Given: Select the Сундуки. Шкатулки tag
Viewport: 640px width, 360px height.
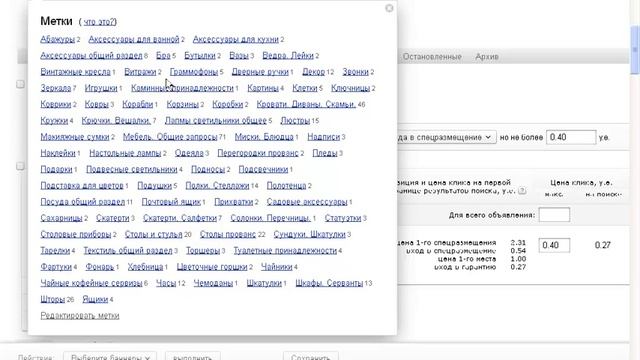Looking at the screenshot, I should coord(309,235).
